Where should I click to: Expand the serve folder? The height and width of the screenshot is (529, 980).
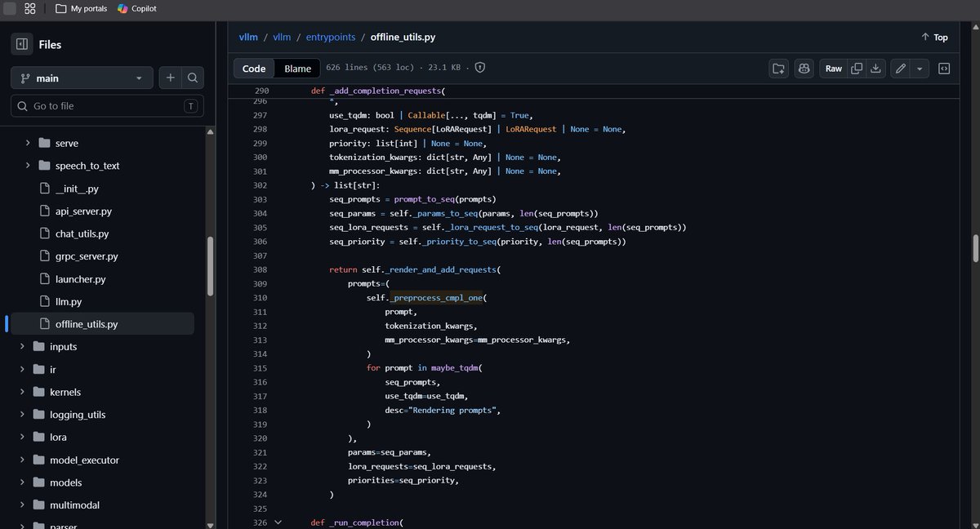[x=28, y=143]
